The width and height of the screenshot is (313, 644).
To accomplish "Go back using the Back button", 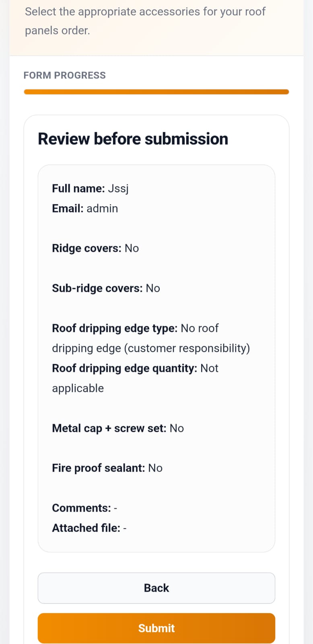I will (x=156, y=588).
